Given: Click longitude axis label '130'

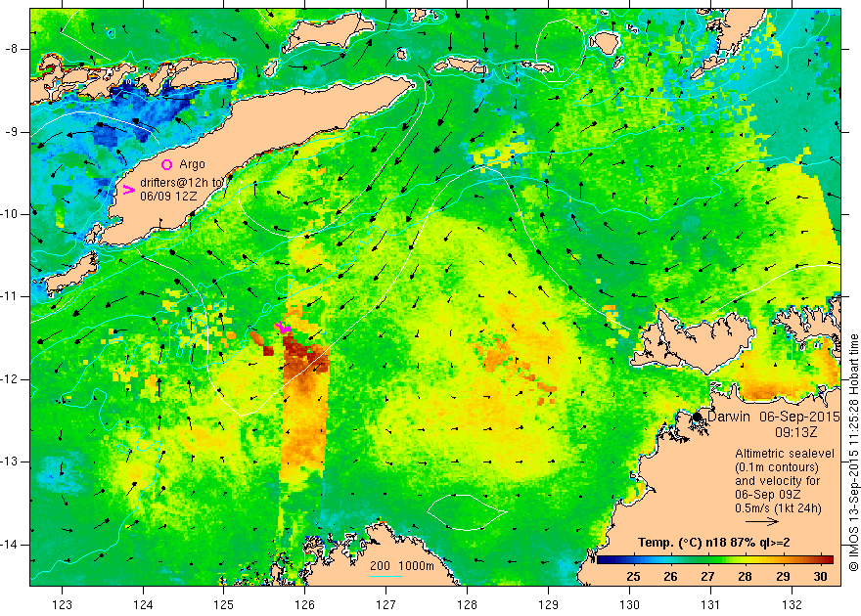Looking at the screenshot, I should click(629, 605).
